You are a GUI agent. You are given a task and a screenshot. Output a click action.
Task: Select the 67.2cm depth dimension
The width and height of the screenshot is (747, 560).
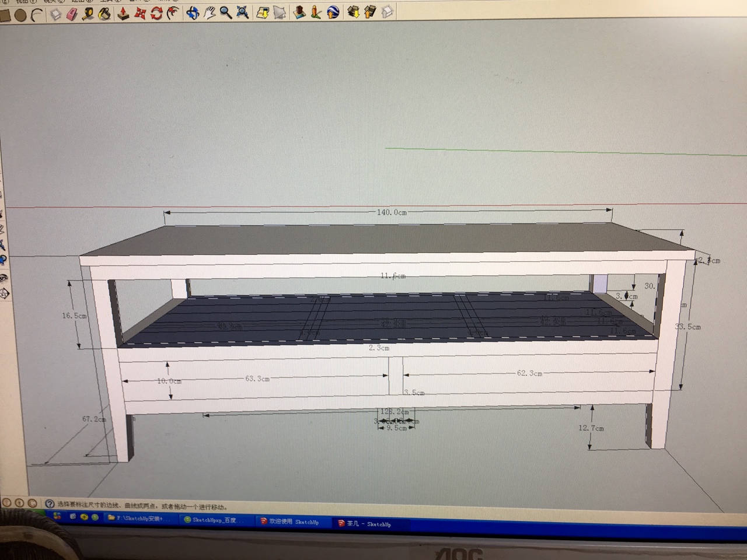click(94, 419)
